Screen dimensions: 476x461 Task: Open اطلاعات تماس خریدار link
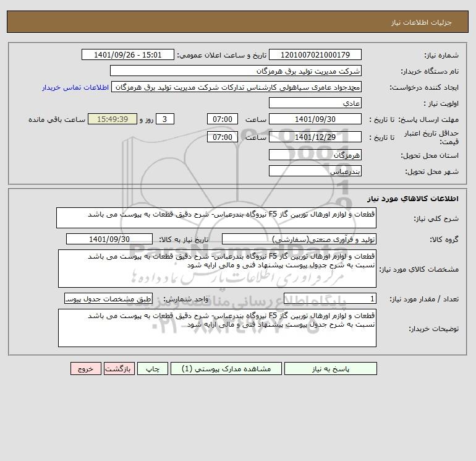click(75, 87)
